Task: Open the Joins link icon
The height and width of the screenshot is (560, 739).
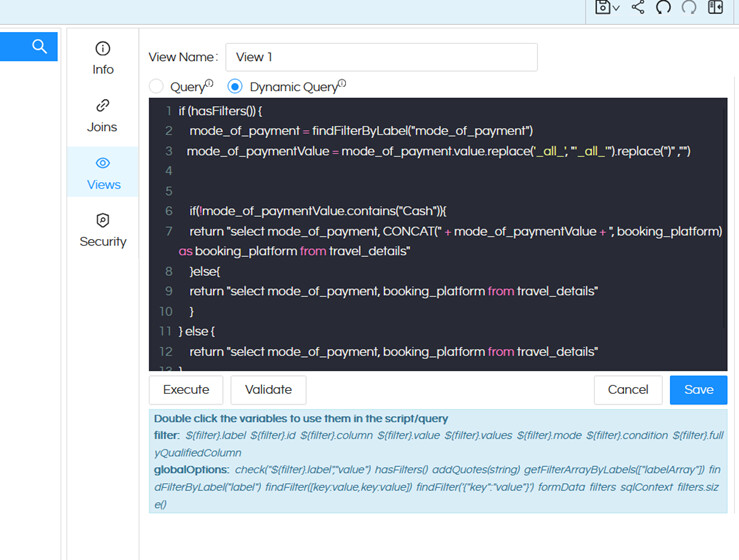Action: (103, 106)
